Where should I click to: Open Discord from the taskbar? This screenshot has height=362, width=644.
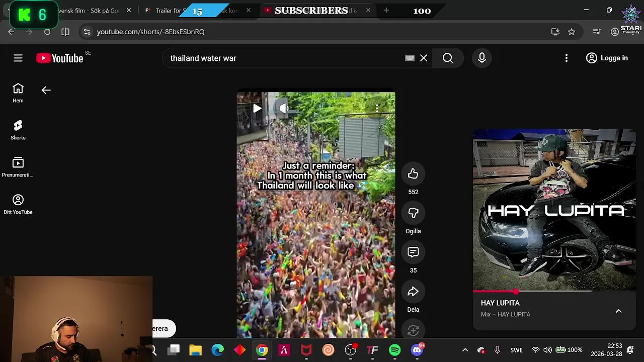click(417, 350)
